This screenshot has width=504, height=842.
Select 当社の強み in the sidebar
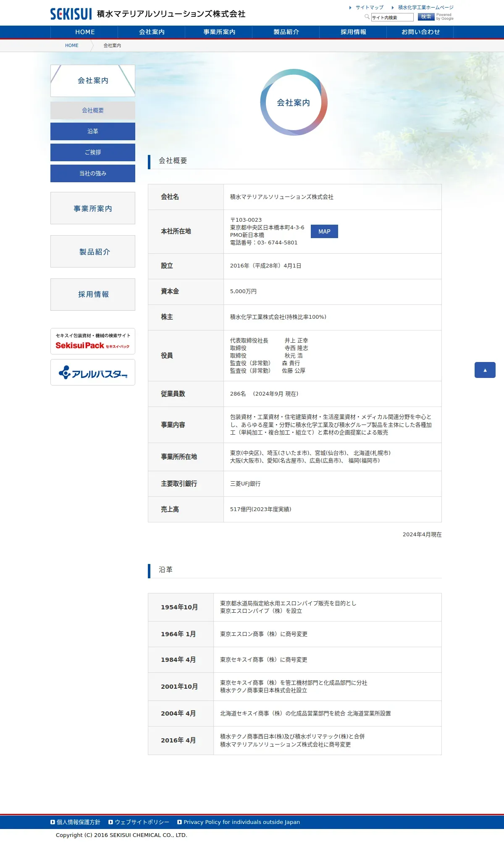tap(93, 173)
